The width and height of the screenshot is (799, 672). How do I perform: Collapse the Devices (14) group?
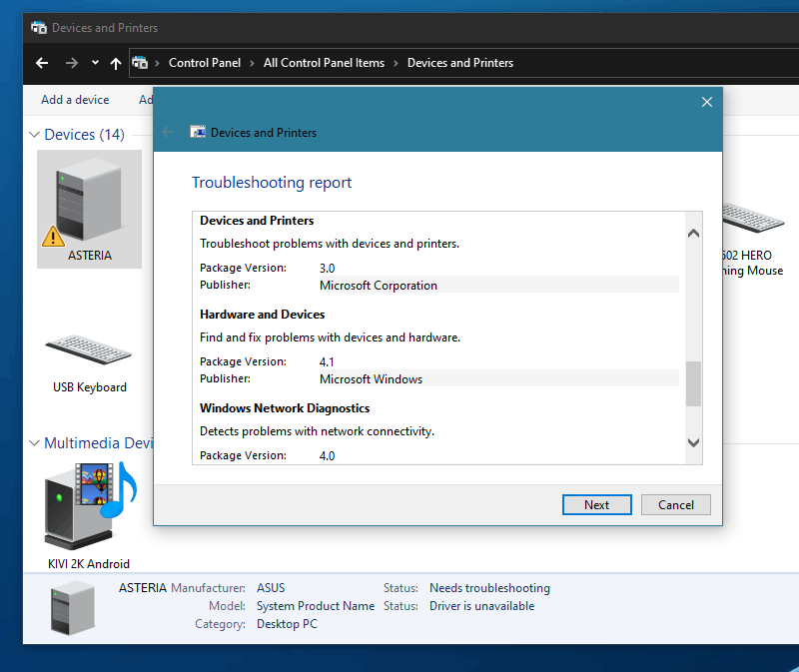(34, 135)
